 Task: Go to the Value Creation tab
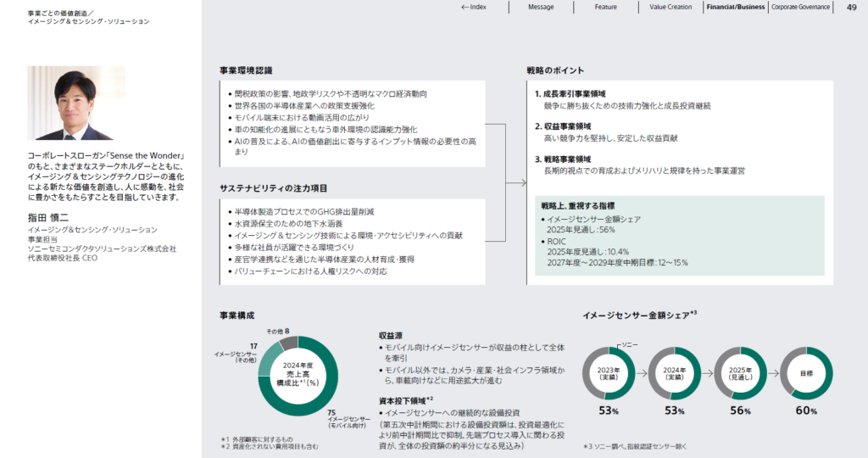click(x=670, y=7)
